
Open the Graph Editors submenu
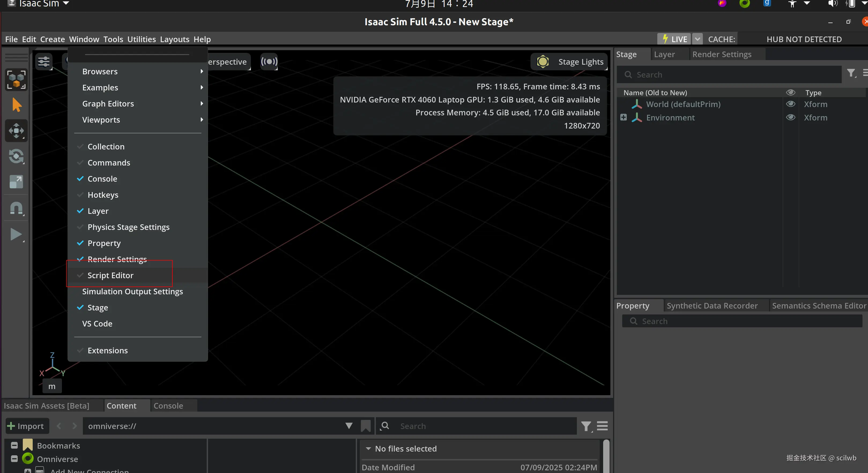(108, 104)
